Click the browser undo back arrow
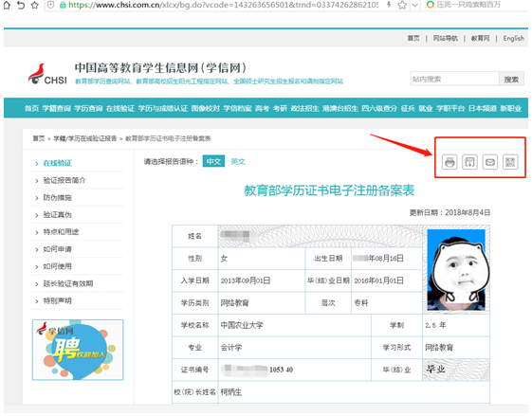Viewport: 532px width, 416px height. pos(21,5)
